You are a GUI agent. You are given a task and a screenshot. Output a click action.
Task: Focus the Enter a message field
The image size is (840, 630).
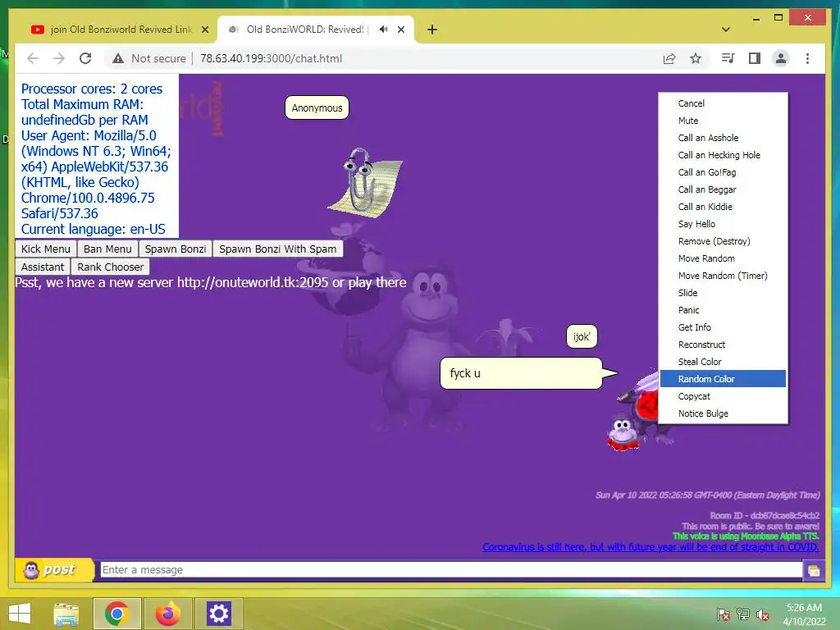tap(451, 569)
